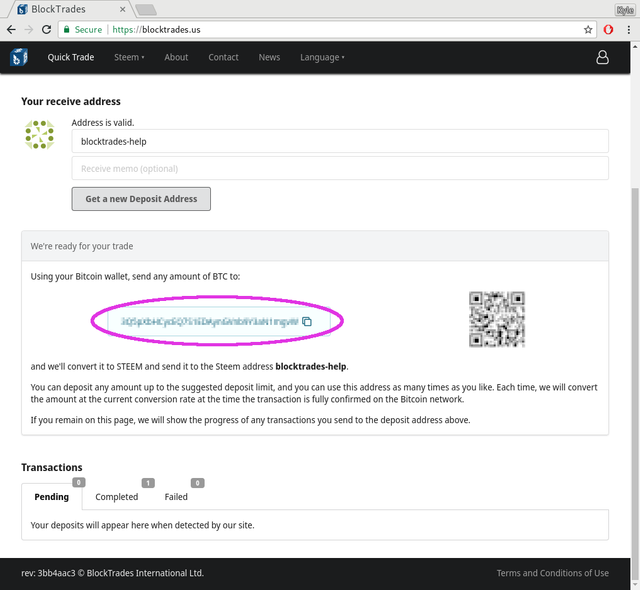640x590 pixels.
Task: Go back using the back arrow
Action: (11, 29)
